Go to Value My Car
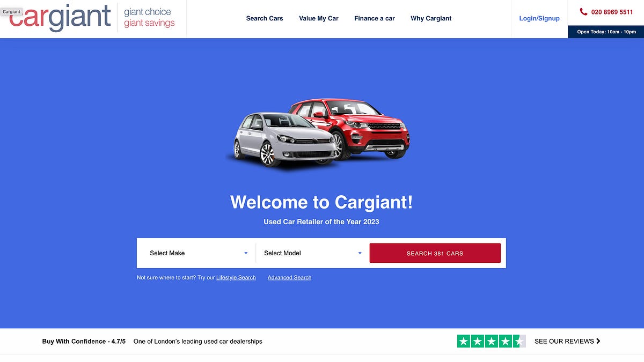Image resolution: width=644 pixels, height=362 pixels. pyautogui.click(x=319, y=18)
